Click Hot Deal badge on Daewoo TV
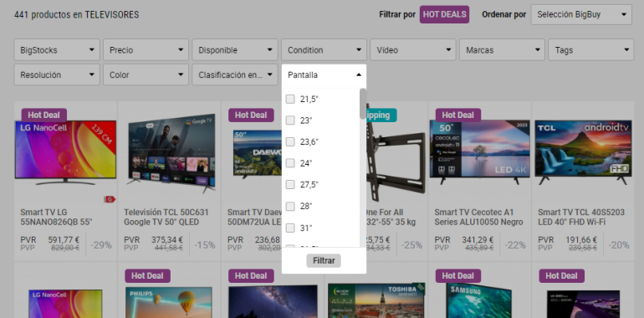 tap(251, 115)
